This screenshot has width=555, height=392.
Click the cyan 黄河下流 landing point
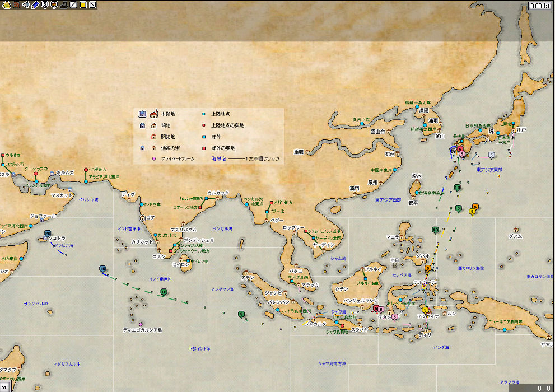[362, 123]
